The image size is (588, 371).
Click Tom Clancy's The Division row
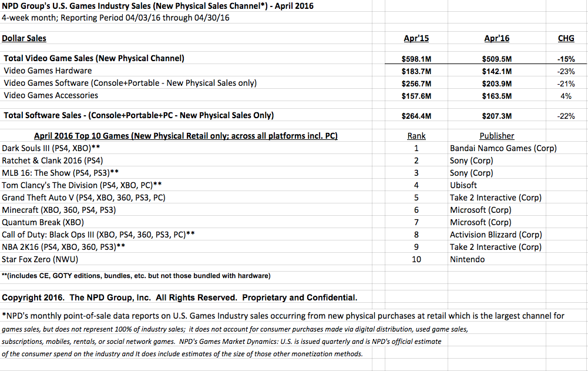pyautogui.click(x=82, y=186)
